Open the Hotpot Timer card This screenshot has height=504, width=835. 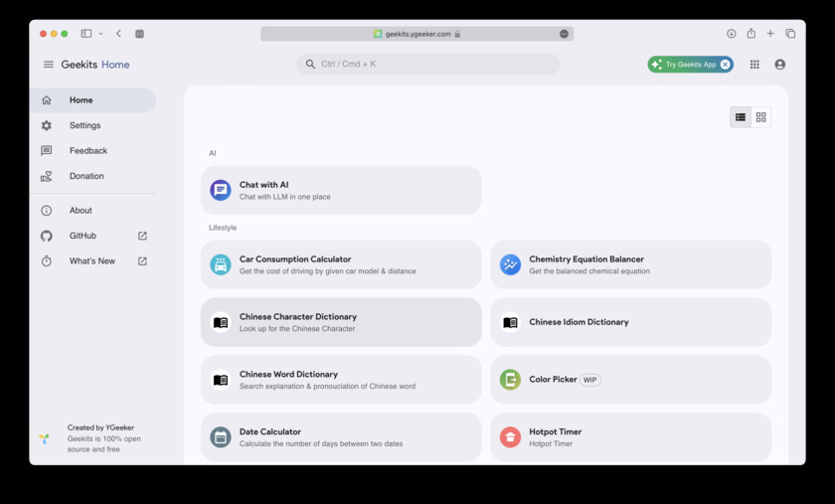point(631,437)
